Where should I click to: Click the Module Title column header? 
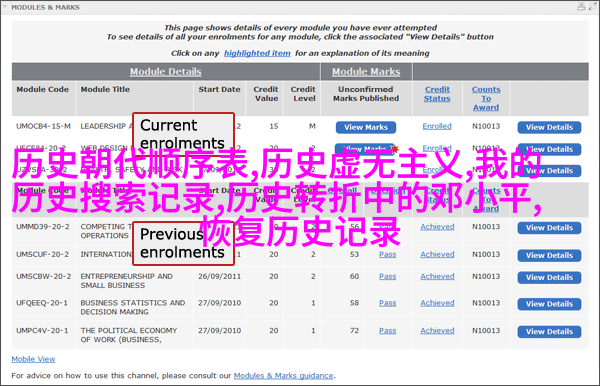(x=105, y=89)
